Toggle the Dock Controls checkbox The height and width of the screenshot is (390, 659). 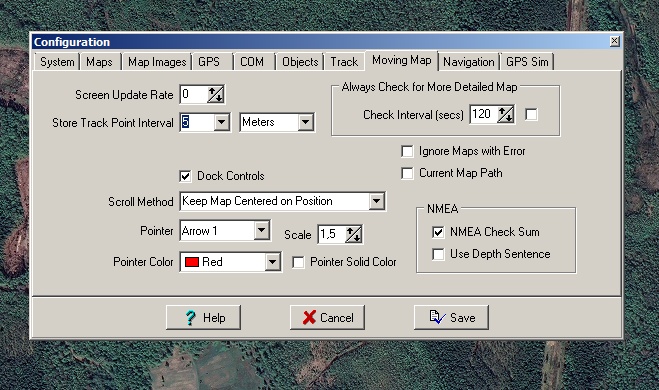point(185,176)
